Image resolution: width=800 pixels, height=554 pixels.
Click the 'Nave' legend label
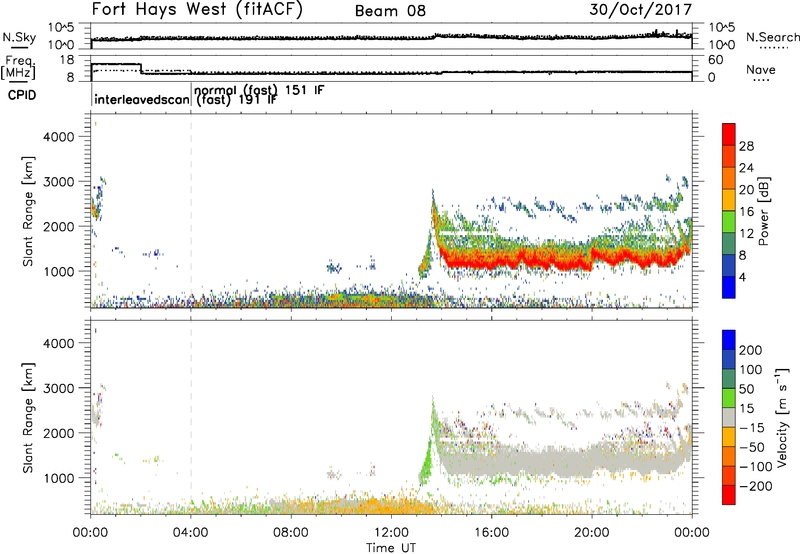click(761, 69)
